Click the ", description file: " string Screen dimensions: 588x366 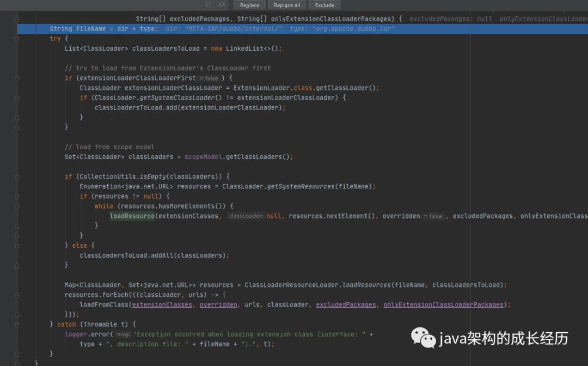pos(148,344)
